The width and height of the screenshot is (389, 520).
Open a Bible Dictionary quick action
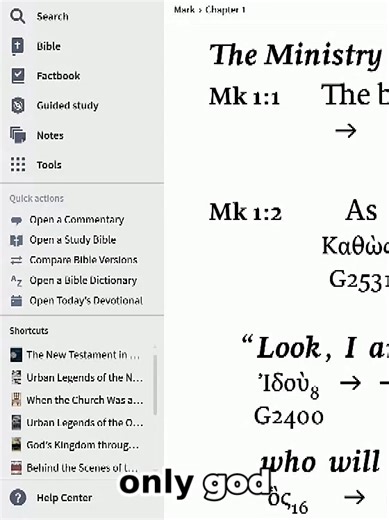click(83, 281)
